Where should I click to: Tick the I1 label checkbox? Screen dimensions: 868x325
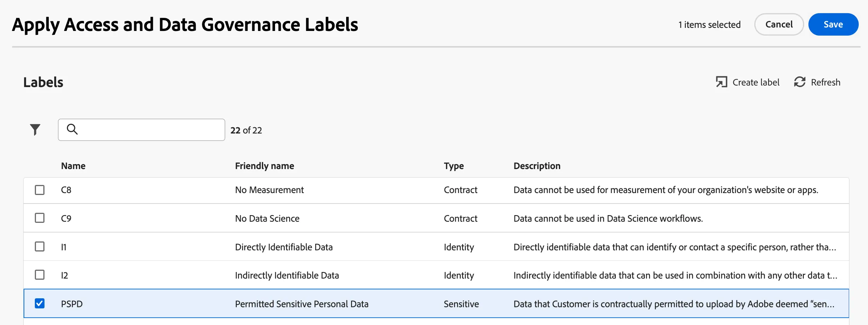click(x=39, y=247)
